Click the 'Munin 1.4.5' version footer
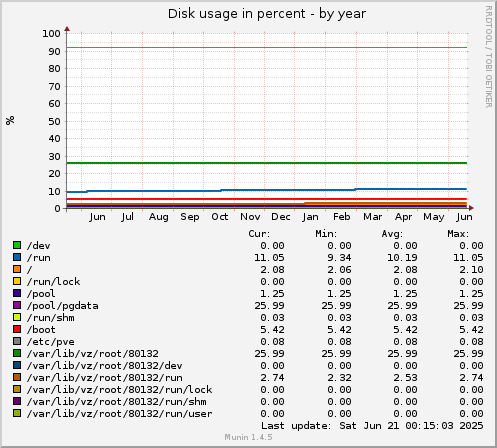This screenshot has width=497, height=448. [248, 437]
